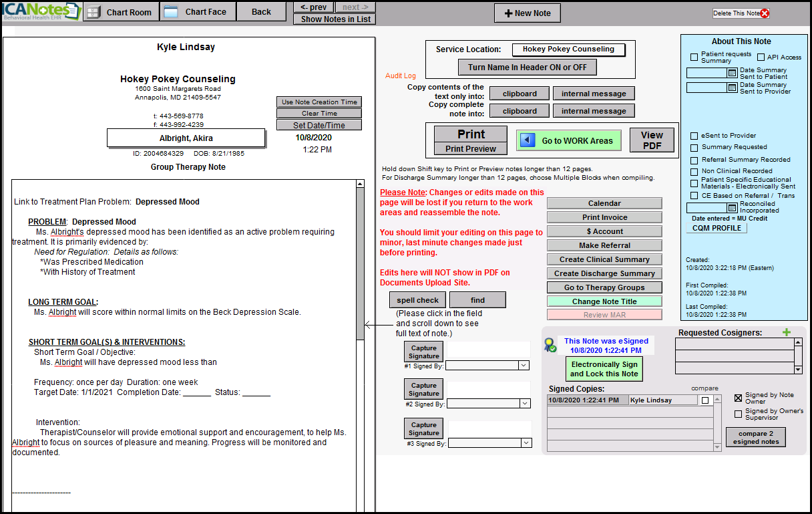Go to the Chart Face tab
The image size is (812, 514).
(197, 12)
